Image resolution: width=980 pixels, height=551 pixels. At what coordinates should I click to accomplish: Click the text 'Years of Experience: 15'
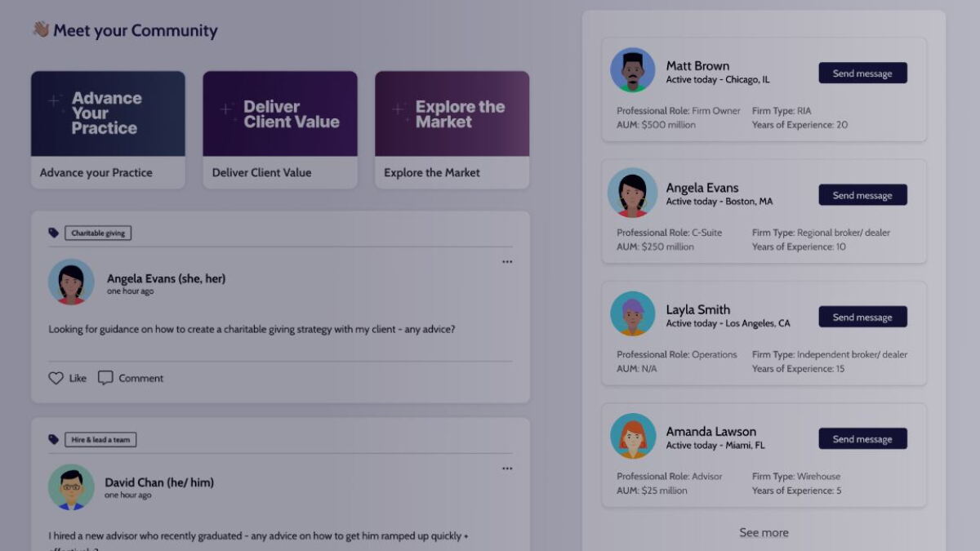coord(799,369)
